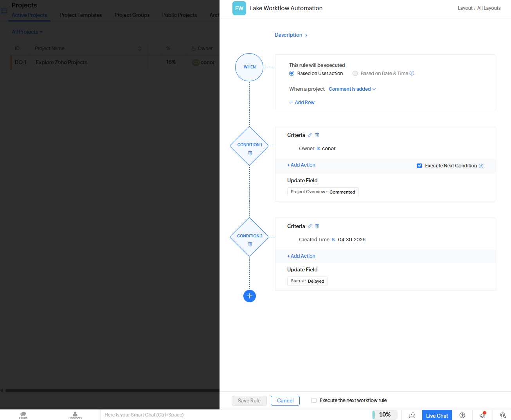
Task: Open Chats from the bottom bar
Action: click(x=23, y=415)
